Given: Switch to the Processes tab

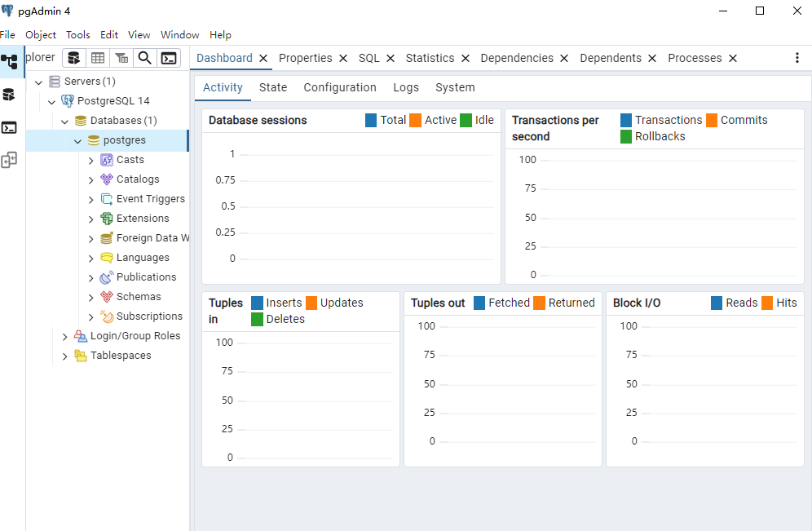Looking at the screenshot, I should coord(695,58).
